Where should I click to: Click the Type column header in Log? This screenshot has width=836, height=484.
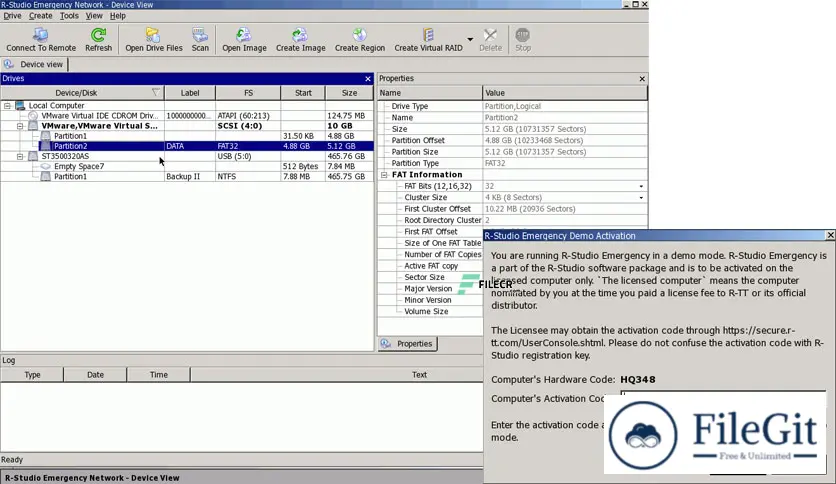click(32, 375)
